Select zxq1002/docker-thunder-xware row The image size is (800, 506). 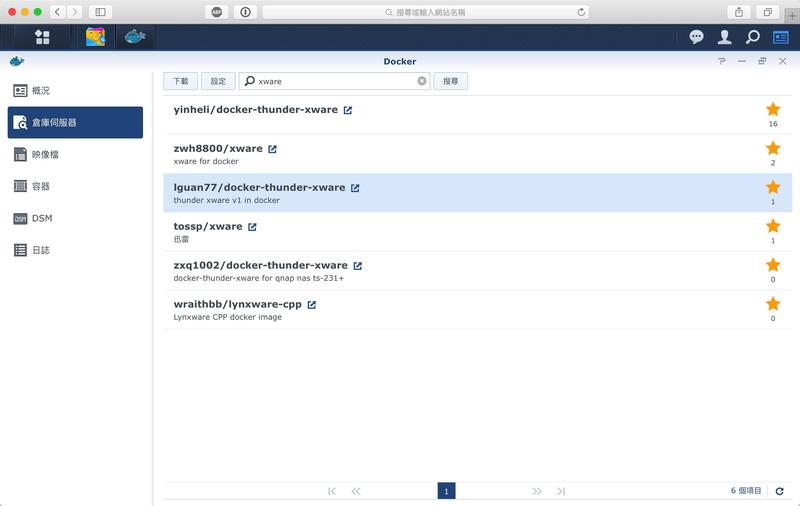478,271
